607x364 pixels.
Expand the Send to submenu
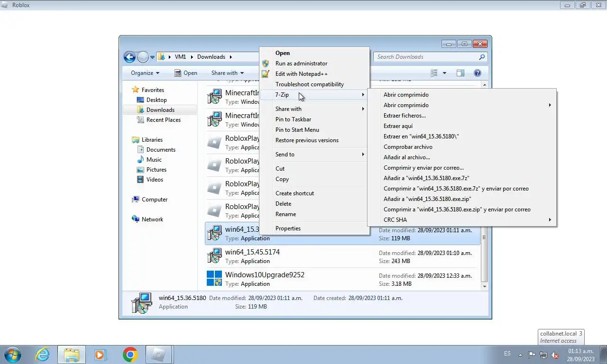coord(314,155)
